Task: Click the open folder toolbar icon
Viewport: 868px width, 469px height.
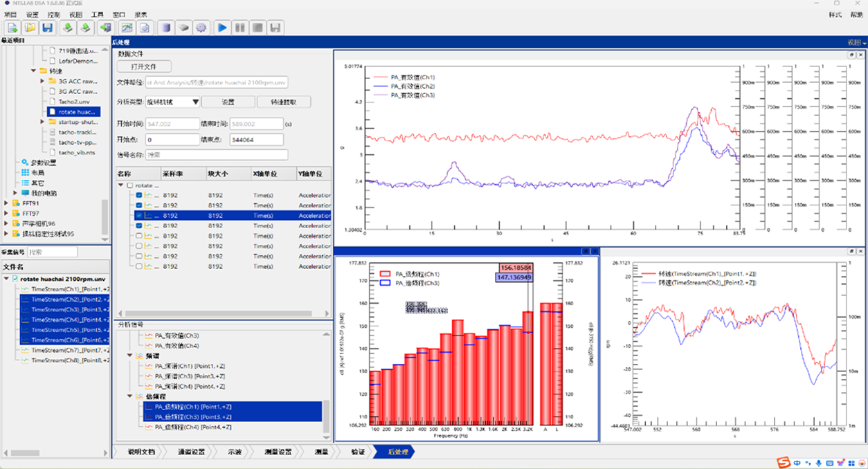Action: 30,28
